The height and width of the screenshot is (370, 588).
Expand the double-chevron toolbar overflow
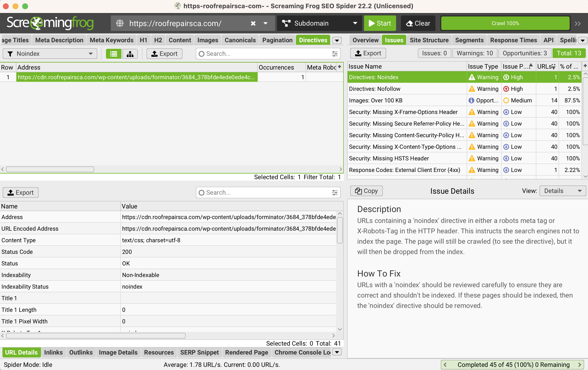coord(578,23)
